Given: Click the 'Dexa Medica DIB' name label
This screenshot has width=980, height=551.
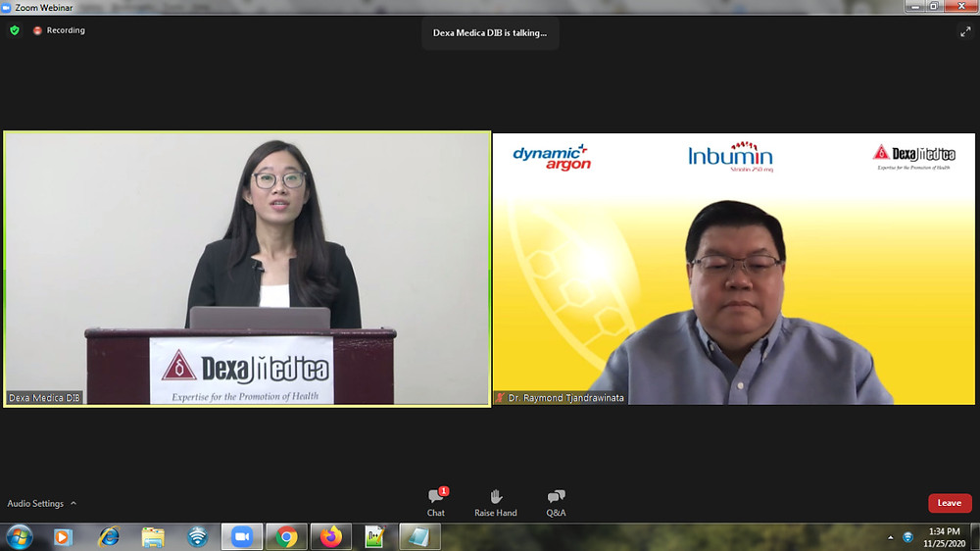Looking at the screenshot, I should tap(44, 398).
